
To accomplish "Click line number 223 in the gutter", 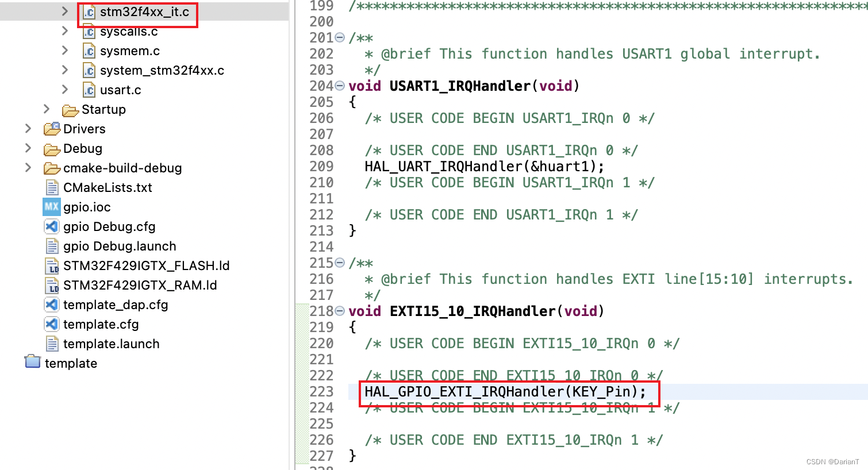I will 321,392.
